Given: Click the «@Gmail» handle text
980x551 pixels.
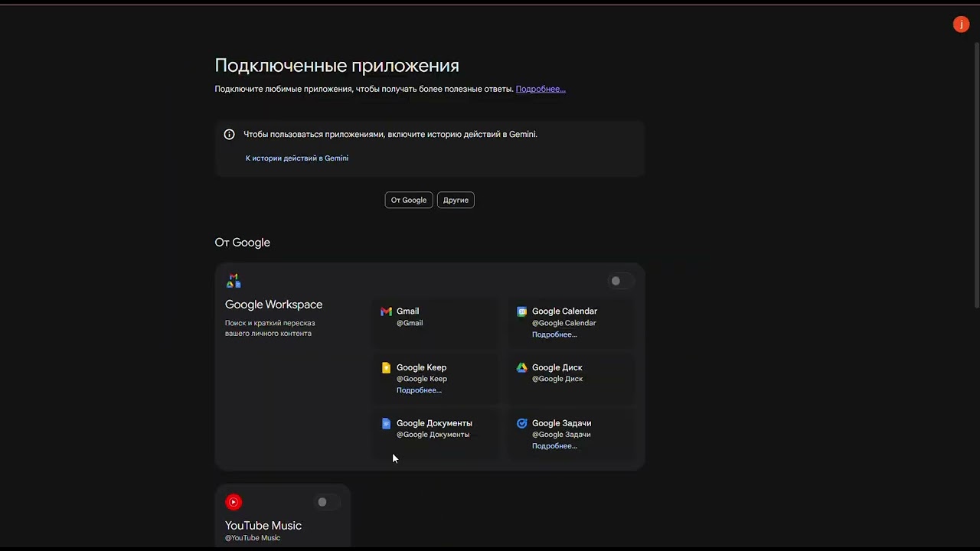Looking at the screenshot, I should tap(410, 323).
